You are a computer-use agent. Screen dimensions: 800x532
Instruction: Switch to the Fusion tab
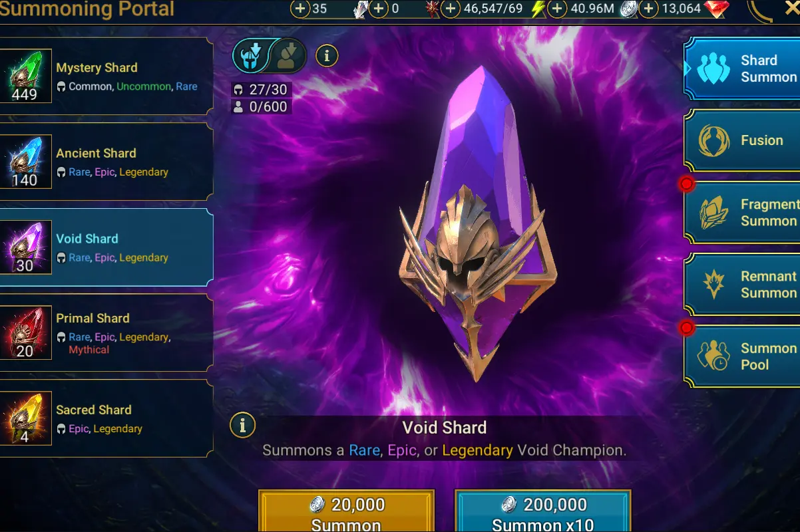click(x=742, y=140)
